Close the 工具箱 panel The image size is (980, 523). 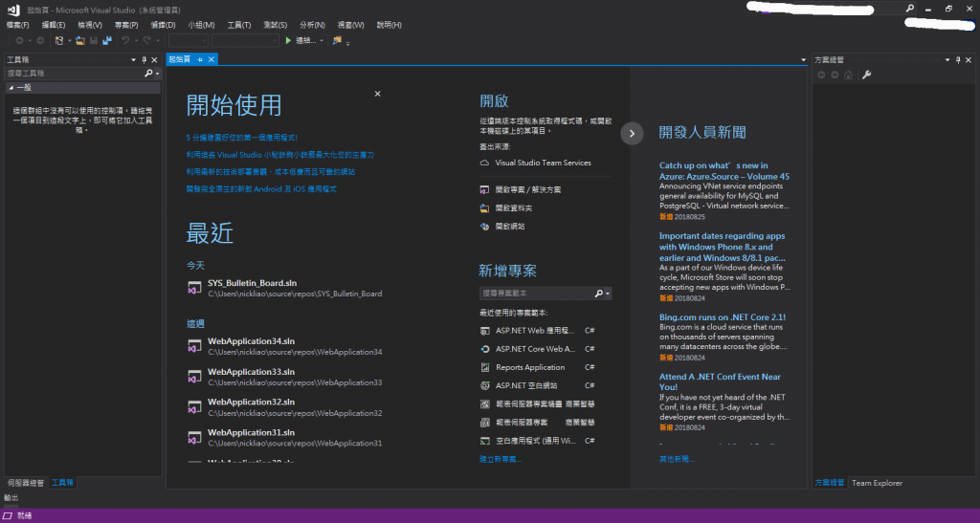pos(154,60)
